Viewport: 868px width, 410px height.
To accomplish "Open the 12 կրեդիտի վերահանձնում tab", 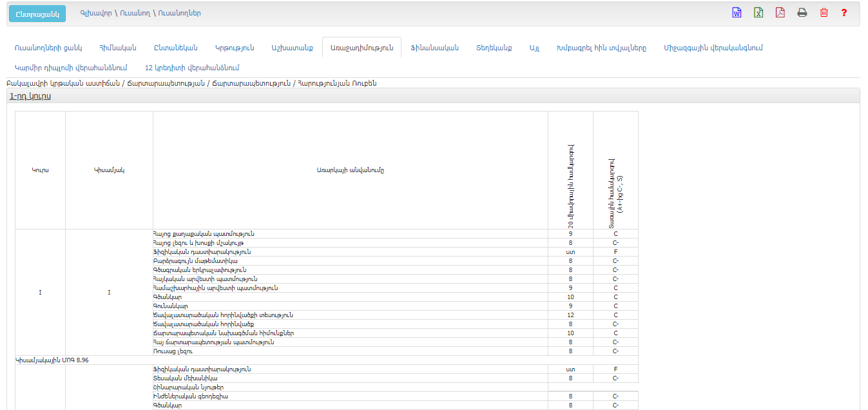I will click(x=192, y=68).
